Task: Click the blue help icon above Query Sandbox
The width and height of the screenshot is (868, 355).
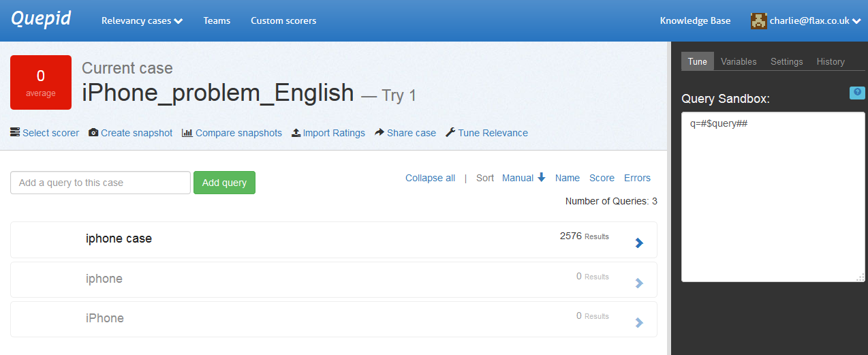Action: (x=857, y=93)
